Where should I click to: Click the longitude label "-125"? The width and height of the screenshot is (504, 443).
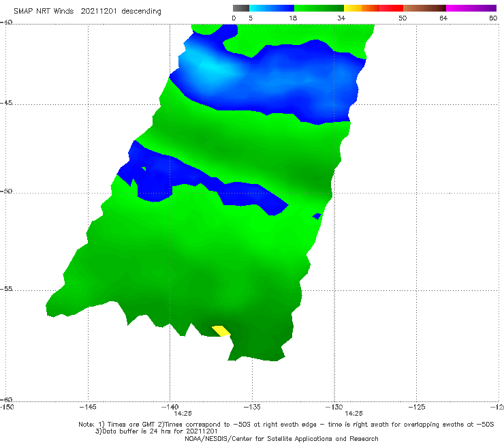pyautogui.click(x=417, y=407)
